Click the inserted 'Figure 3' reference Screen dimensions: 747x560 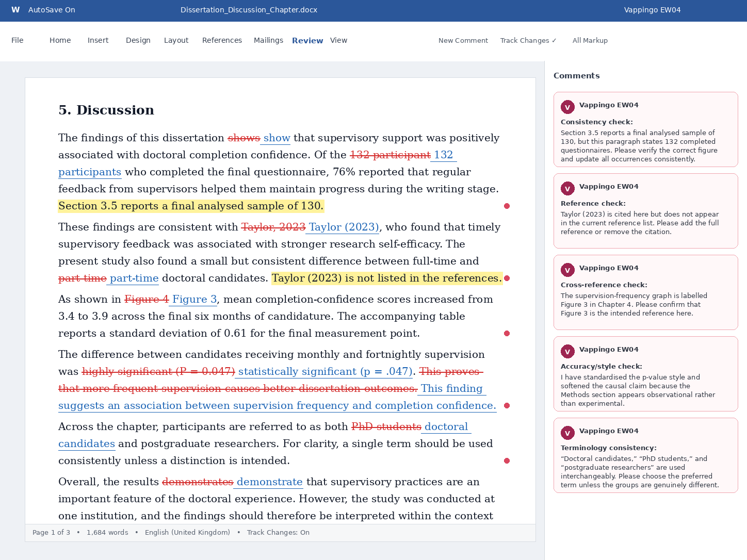pyautogui.click(x=194, y=300)
